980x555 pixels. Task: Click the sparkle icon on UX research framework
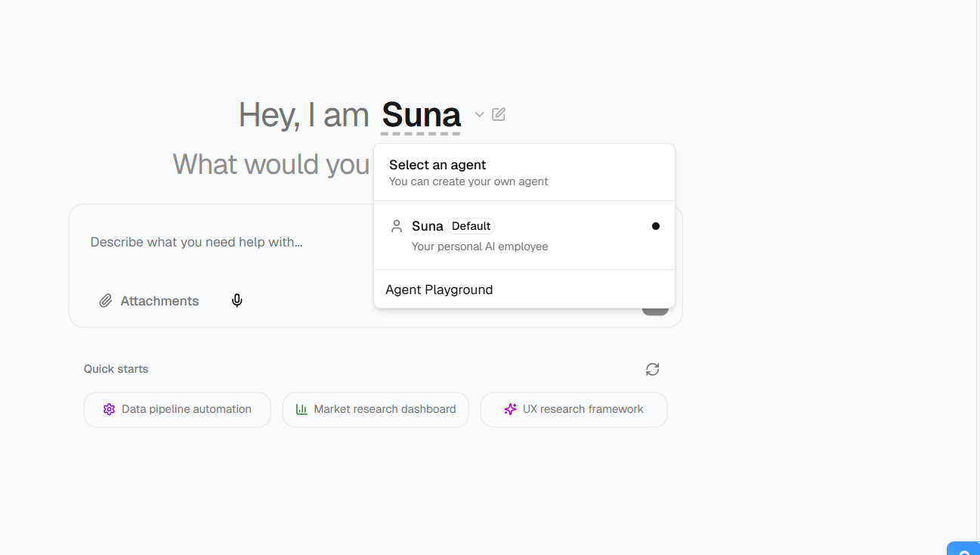coord(510,409)
